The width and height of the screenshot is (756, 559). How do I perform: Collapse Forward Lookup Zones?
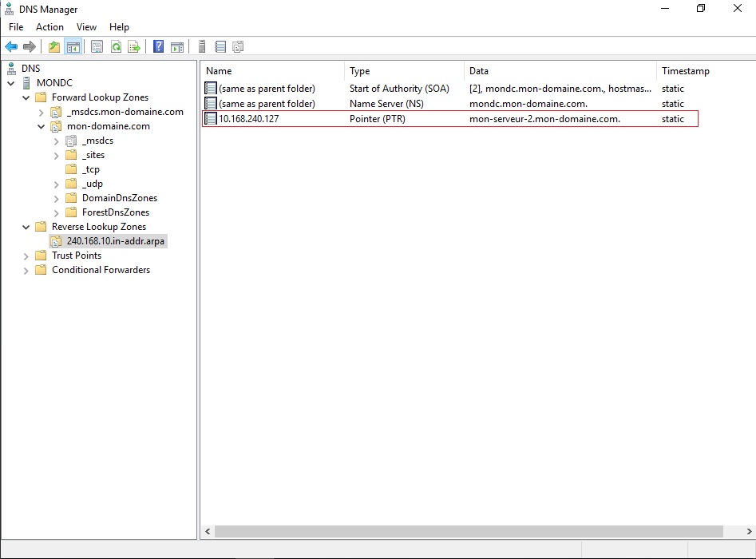pos(26,97)
